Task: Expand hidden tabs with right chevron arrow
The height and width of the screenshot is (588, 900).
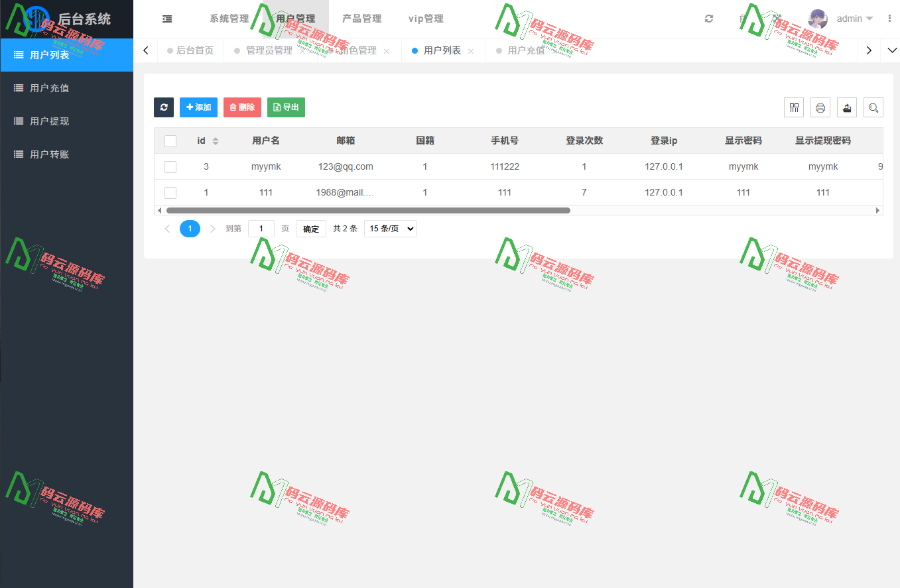Action: pyautogui.click(x=868, y=50)
